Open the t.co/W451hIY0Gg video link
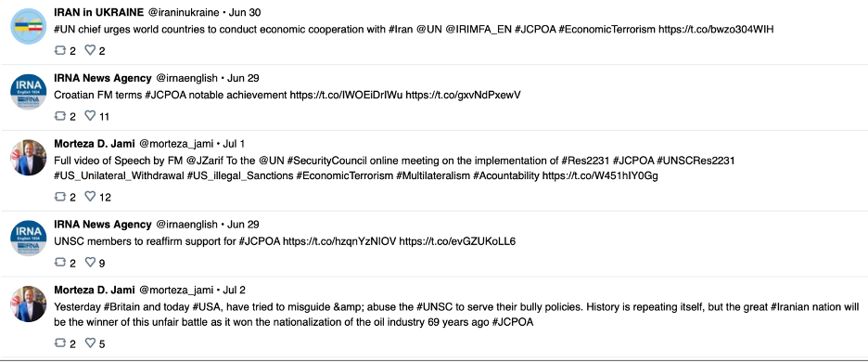The width and height of the screenshot is (868, 362). (x=600, y=176)
